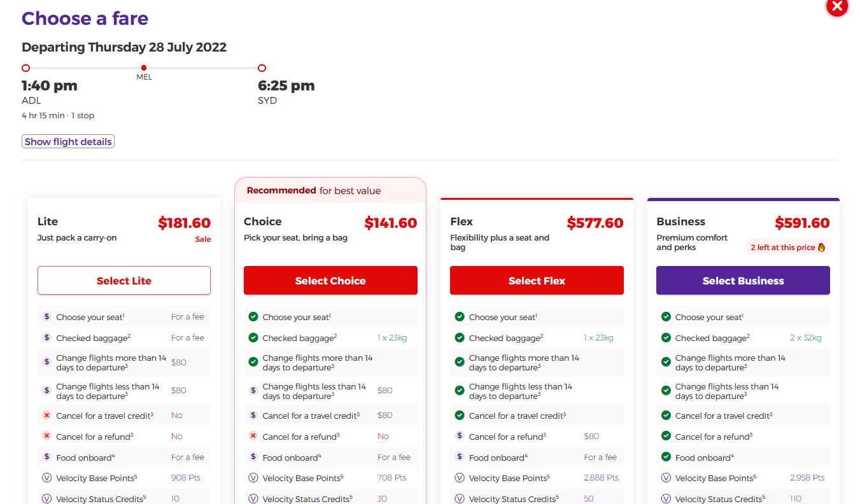Click fire icon next to 2 left at this price

pos(821,248)
